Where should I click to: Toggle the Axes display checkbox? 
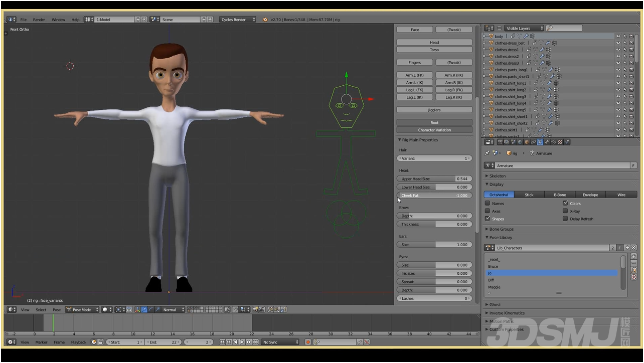pos(488,211)
